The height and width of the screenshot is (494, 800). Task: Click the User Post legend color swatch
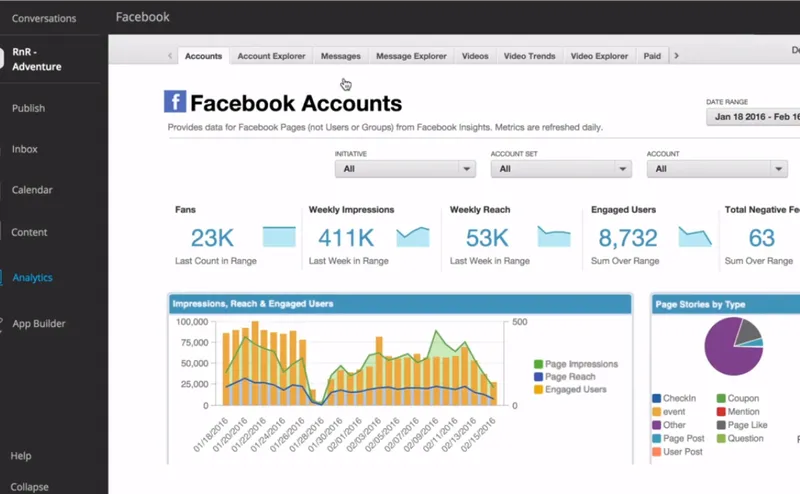(x=657, y=452)
